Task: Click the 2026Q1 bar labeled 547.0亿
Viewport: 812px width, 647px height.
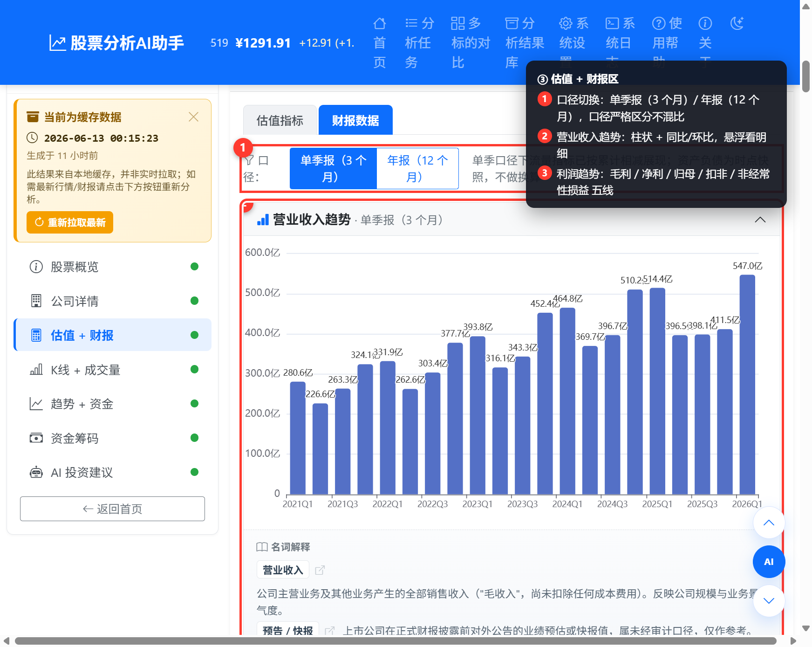Action: coord(747,385)
